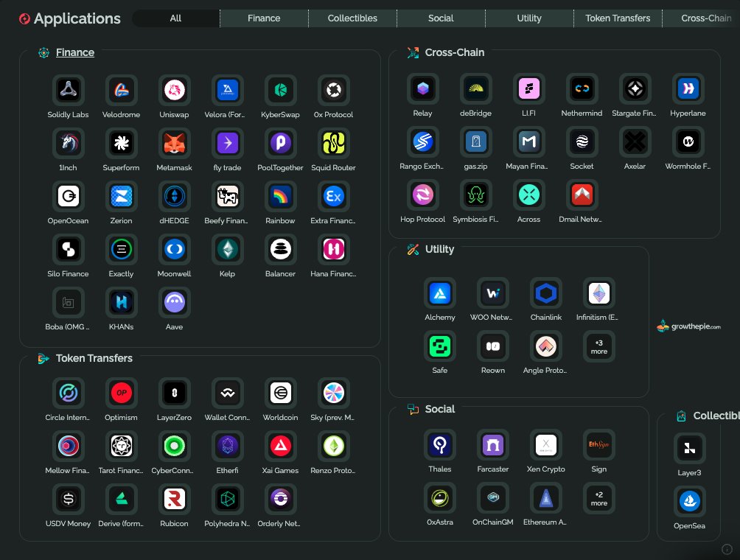The height and width of the screenshot is (560, 740).
Task: Open the Solidly Labs app icon
Action: [x=68, y=90]
